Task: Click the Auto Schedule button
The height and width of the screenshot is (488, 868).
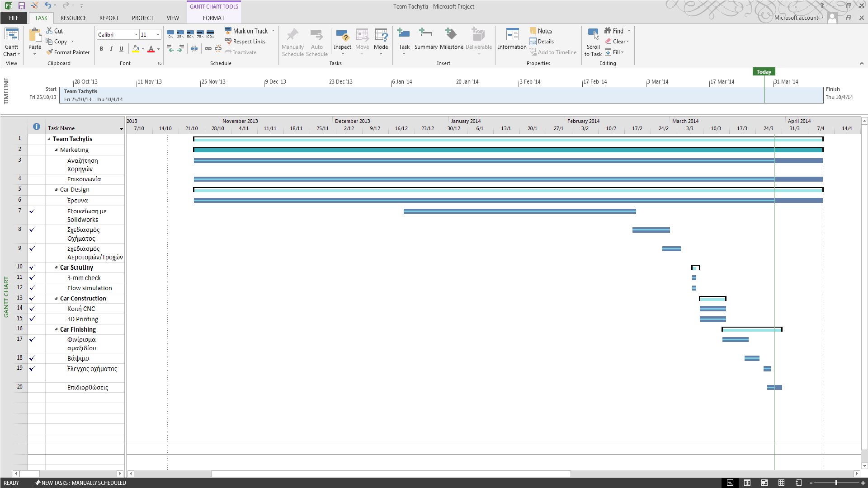Action: [x=316, y=42]
